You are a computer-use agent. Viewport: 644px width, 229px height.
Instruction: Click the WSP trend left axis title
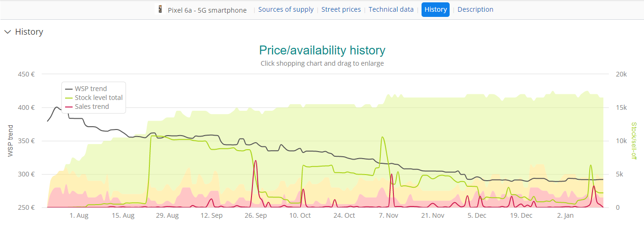[x=11, y=140]
